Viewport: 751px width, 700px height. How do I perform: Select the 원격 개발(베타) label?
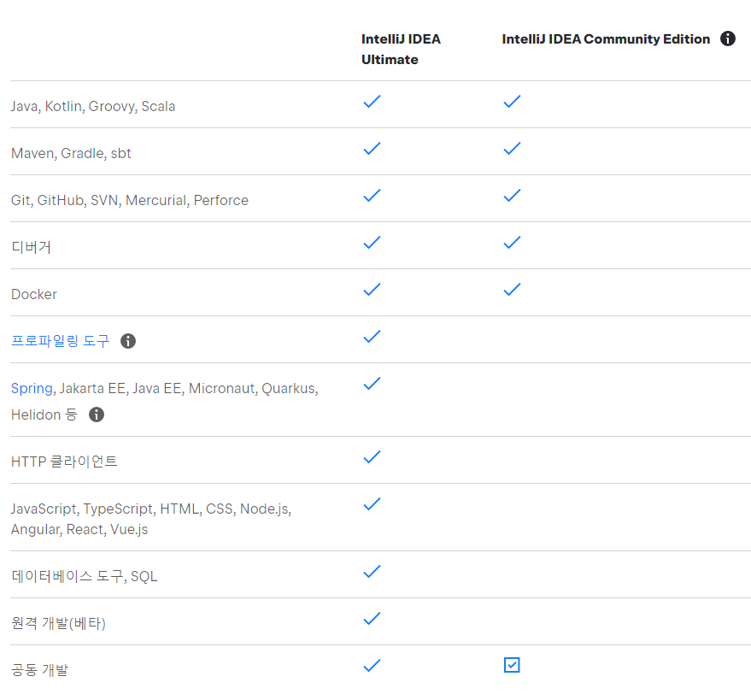tap(58, 623)
